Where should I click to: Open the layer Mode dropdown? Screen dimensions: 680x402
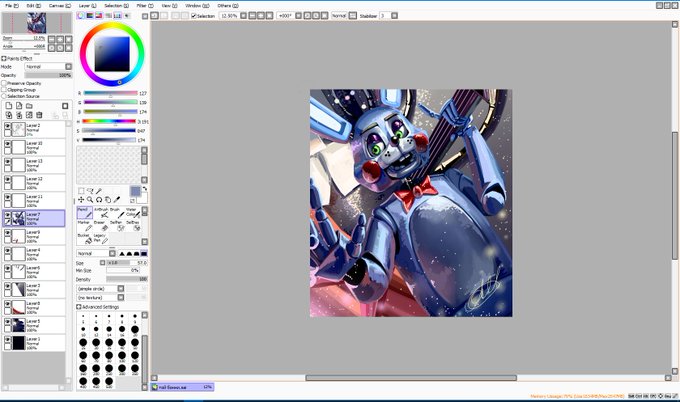pos(48,67)
